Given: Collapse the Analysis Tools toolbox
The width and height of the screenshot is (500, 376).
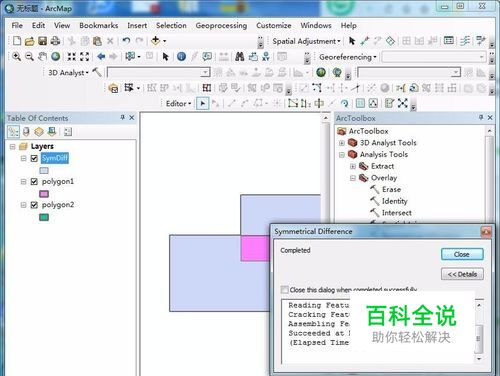Looking at the screenshot, I should click(342, 155).
